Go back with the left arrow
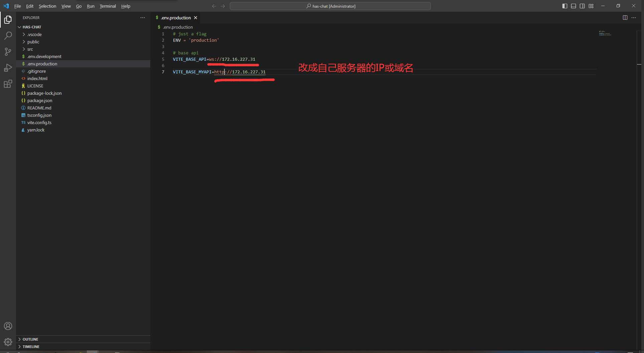The image size is (644, 353). pyautogui.click(x=214, y=6)
